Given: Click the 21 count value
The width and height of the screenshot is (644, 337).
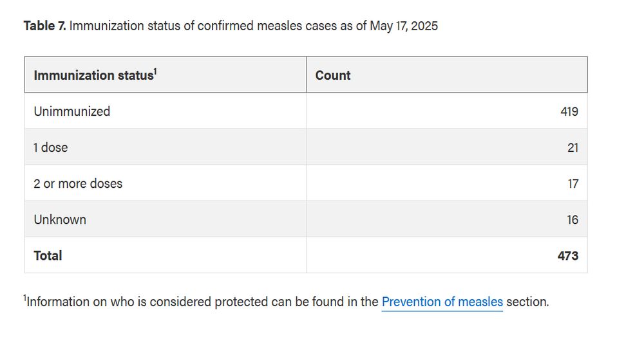Looking at the screenshot, I should coord(573,147).
